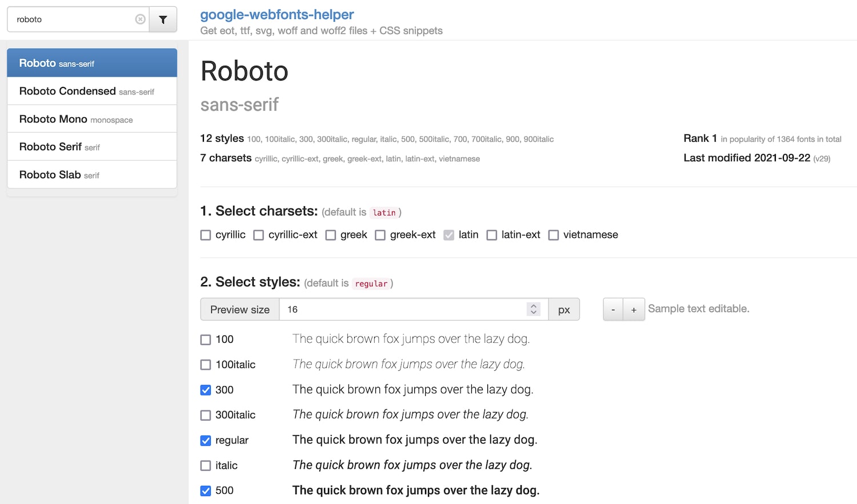Select Roboto Mono from the font list
Viewport: 857px width, 504px height.
click(x=91, y=119)
